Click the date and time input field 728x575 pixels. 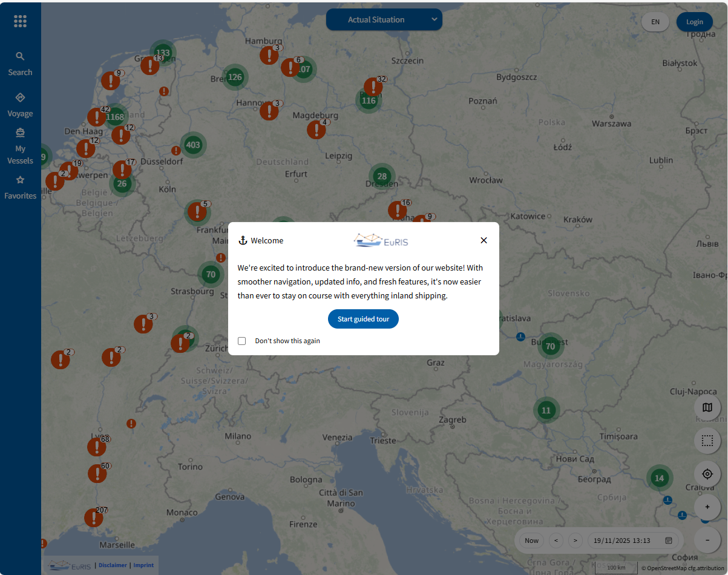click(x=623, y=540)
